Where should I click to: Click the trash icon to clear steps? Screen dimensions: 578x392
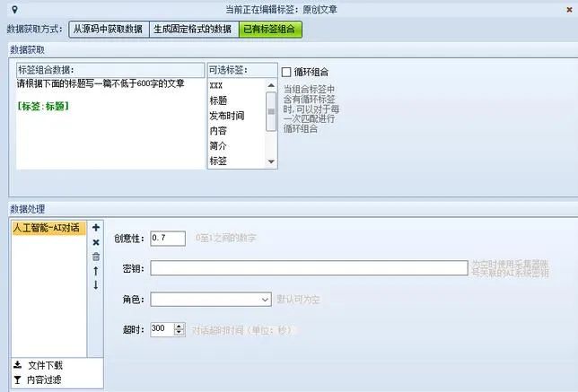tap(96, 257)
